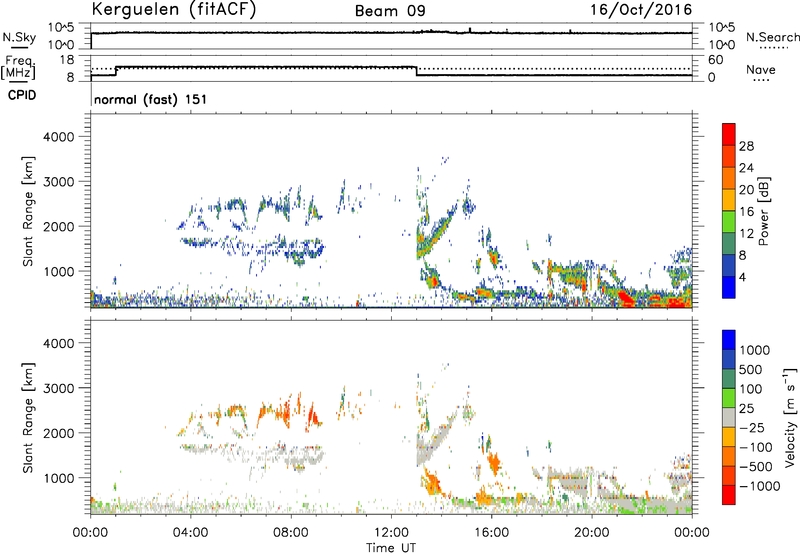The width and height of the screenshot is (800, 554).
Task: Click the "N.Search" legend label
Action: tap(772, 37)
